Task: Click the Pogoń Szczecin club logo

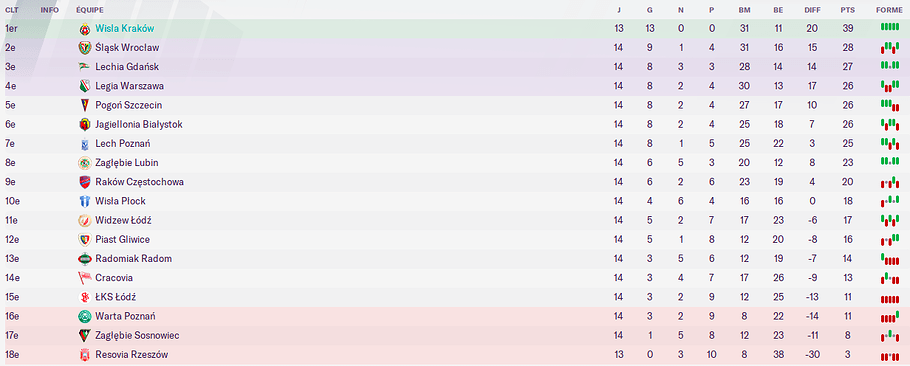Action: click(x=85, y=105)
